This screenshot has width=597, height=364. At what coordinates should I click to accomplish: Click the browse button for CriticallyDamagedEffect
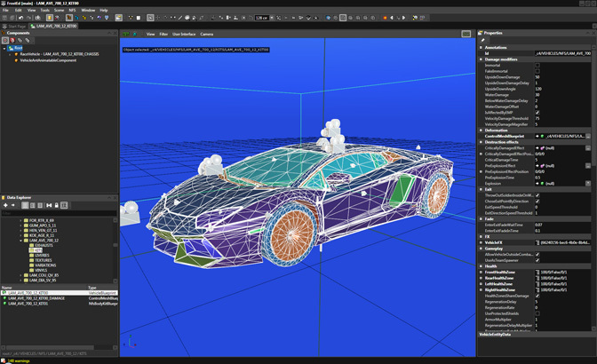588,148
